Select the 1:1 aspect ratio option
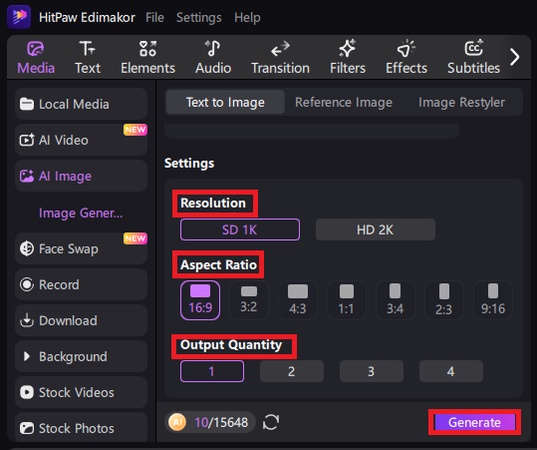This screenshot has width=537, height=450. [x=346, y=300]
